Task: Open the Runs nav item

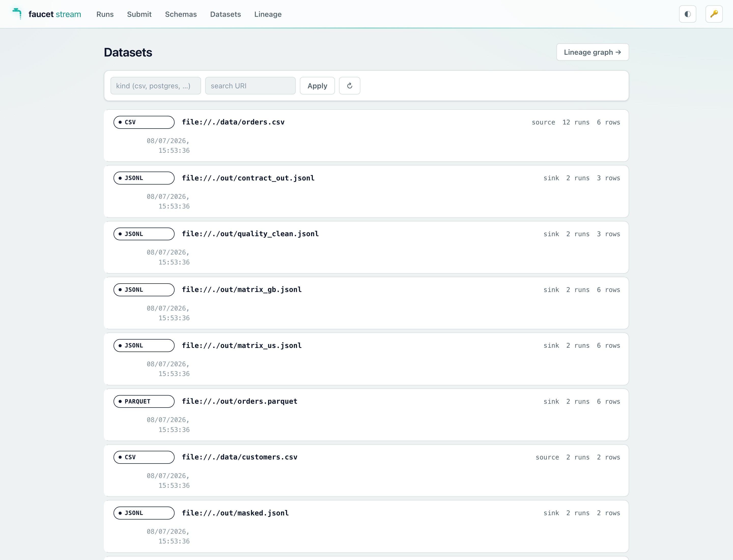Action: [x=105, y=14]
